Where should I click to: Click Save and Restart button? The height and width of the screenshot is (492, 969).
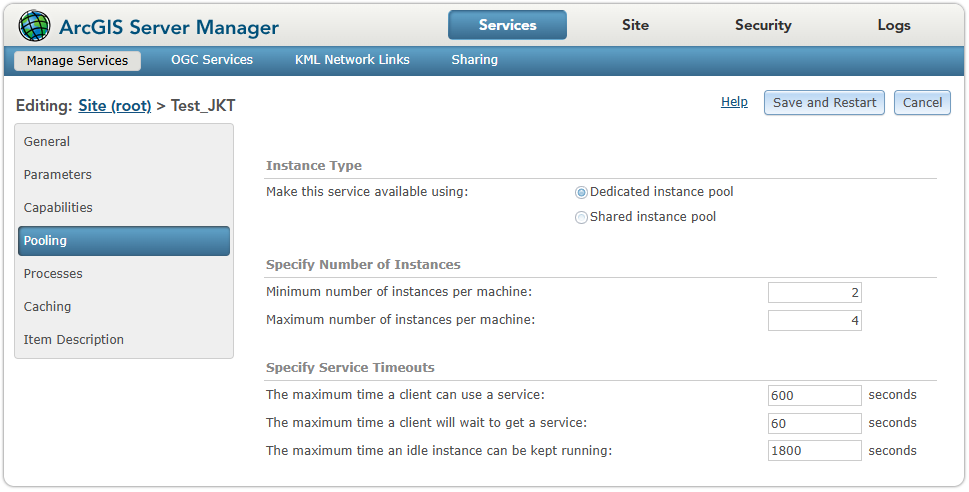coord(824,103)
